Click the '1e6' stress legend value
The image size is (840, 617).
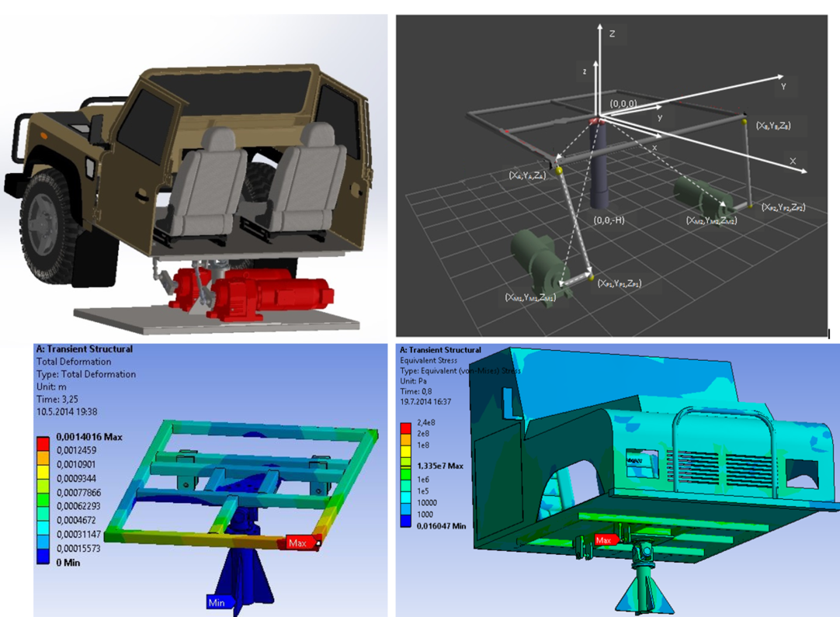(423, 480)
